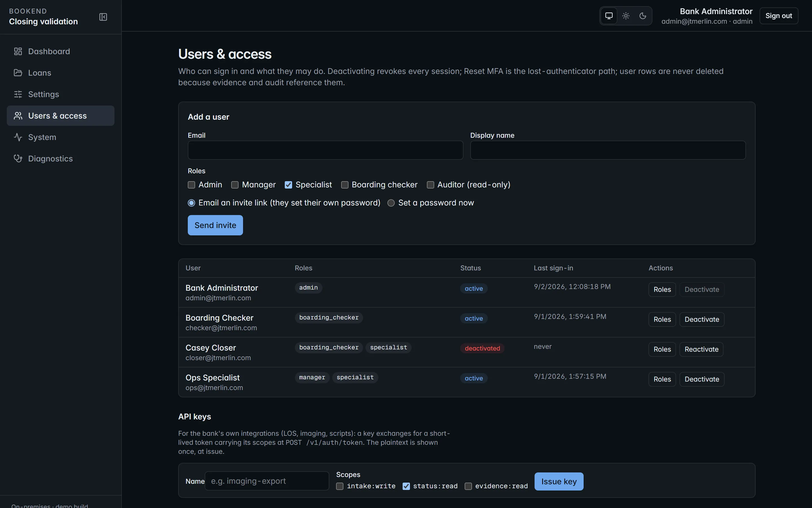812x508 pixels.
Task: Enable intake:write scope checkbox
Action: [339, 486]
